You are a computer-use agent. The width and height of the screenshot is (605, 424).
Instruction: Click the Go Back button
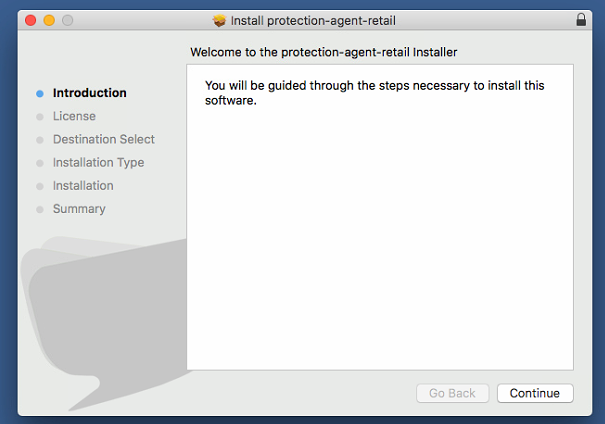pyautogui.click(x=453, y=393)
